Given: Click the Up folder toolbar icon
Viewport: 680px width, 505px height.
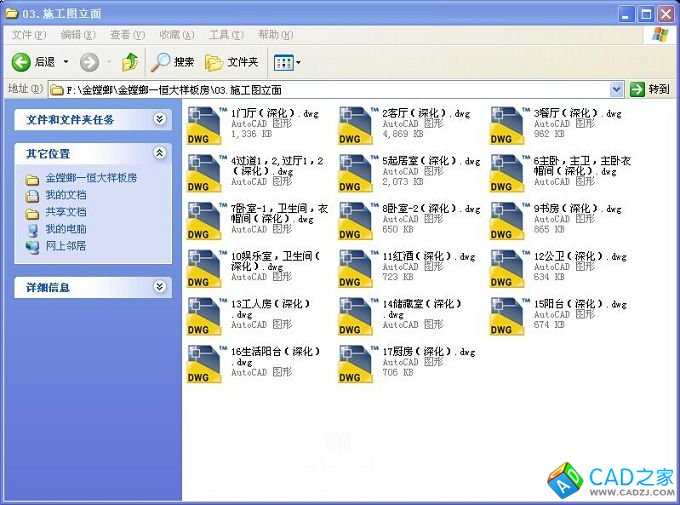Looking at the screenshot, I should (x=130, y=62).
